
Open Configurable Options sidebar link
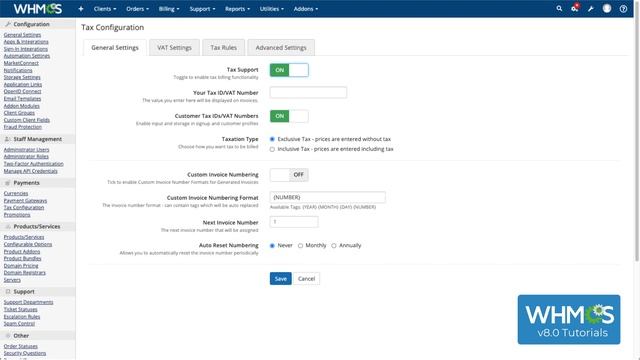28,244
